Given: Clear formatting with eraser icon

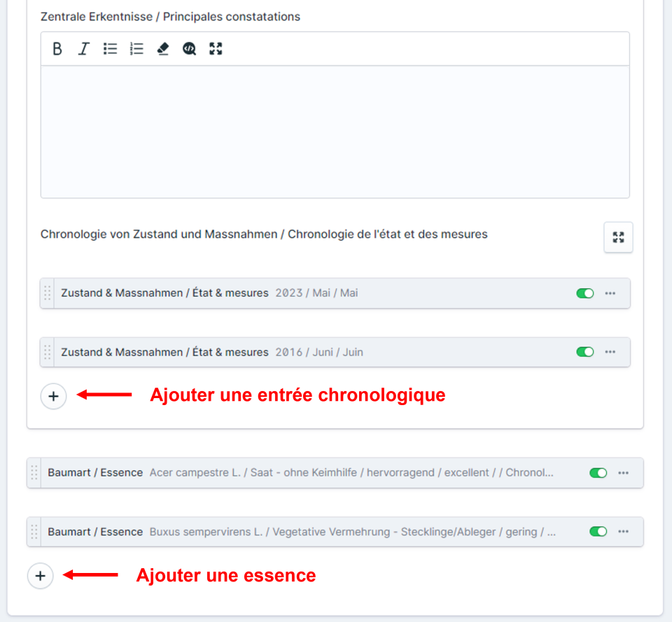Looking at the screenshot, I should [x=163, y=49].
